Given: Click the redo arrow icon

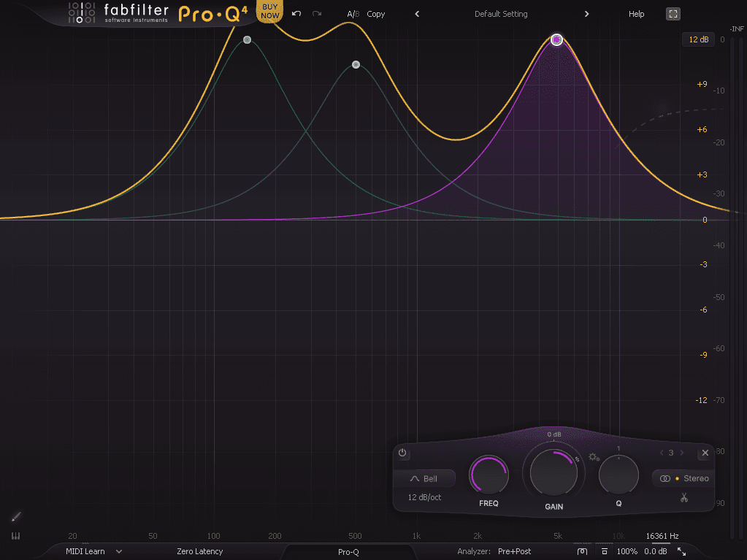Looking at the screenshot, I should 317,14.
